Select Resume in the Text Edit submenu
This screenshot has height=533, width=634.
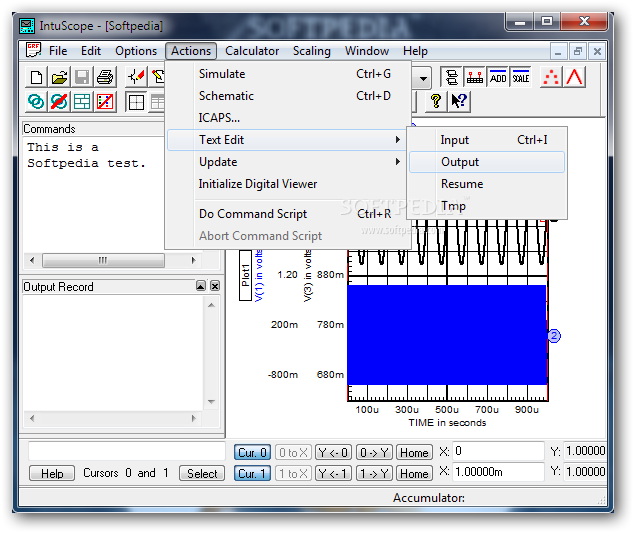[487, 184]
